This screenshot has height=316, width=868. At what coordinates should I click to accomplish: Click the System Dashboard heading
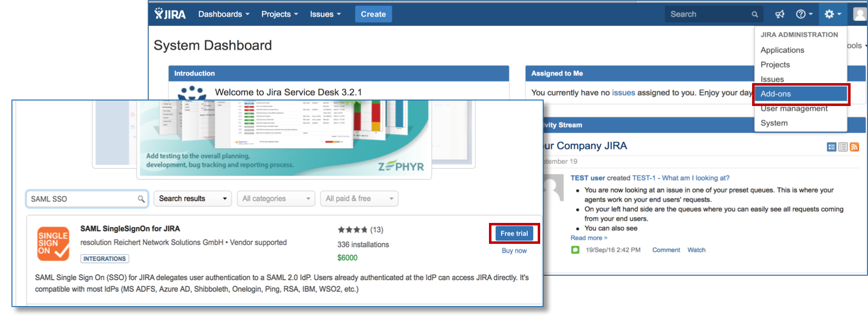click(x=213, y=45)
